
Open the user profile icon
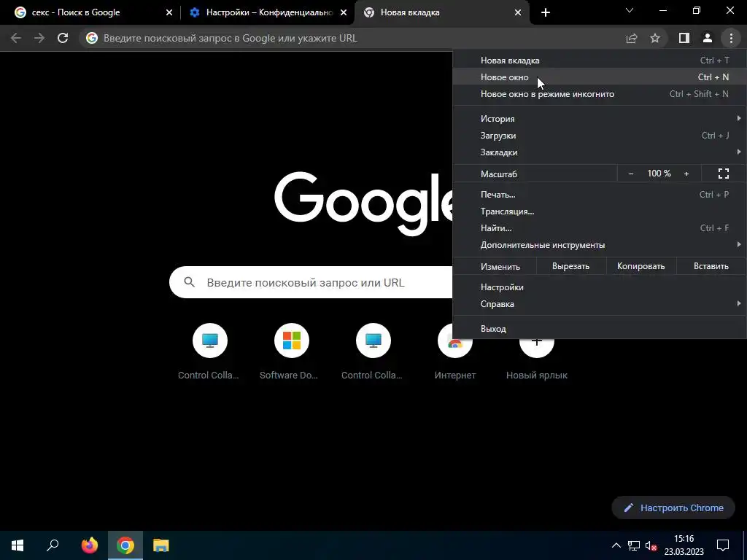pyautogui.click(x=708, y=38)
